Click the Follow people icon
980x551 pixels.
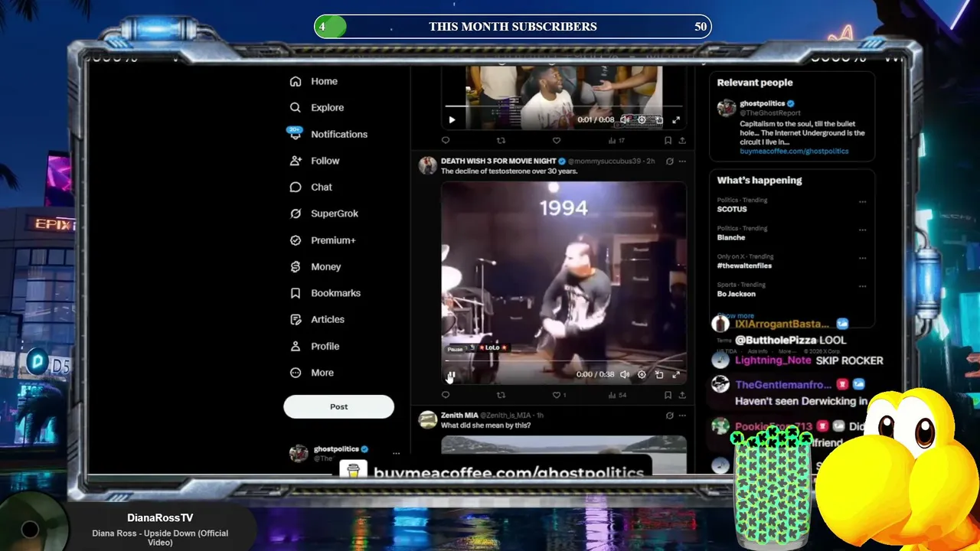click(x=296, y=161)
